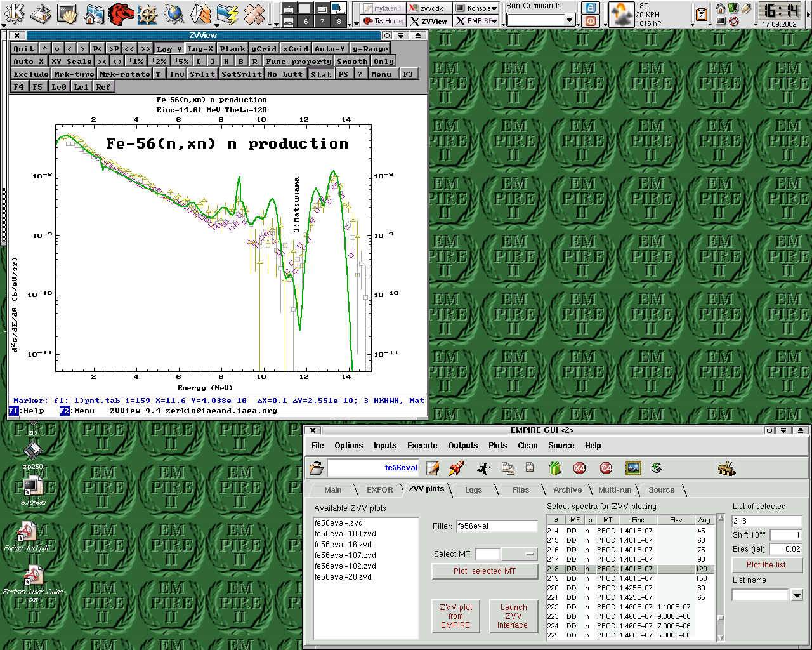Open the List name dropdown arrow
812x650 pixels.
pyautogui.click(x=797, y=595)
